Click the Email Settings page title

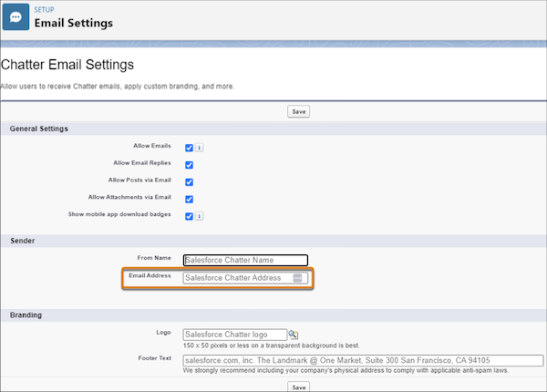point(74,23)
